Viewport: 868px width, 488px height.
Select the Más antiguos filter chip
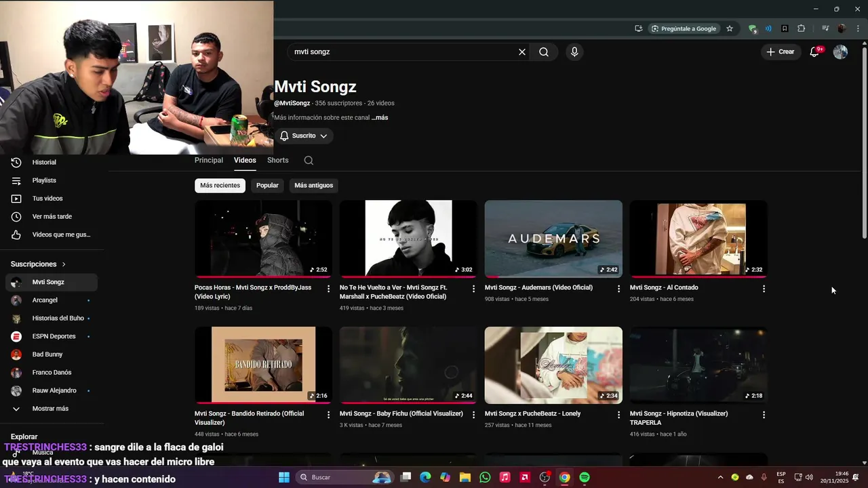tap(313, 186)
